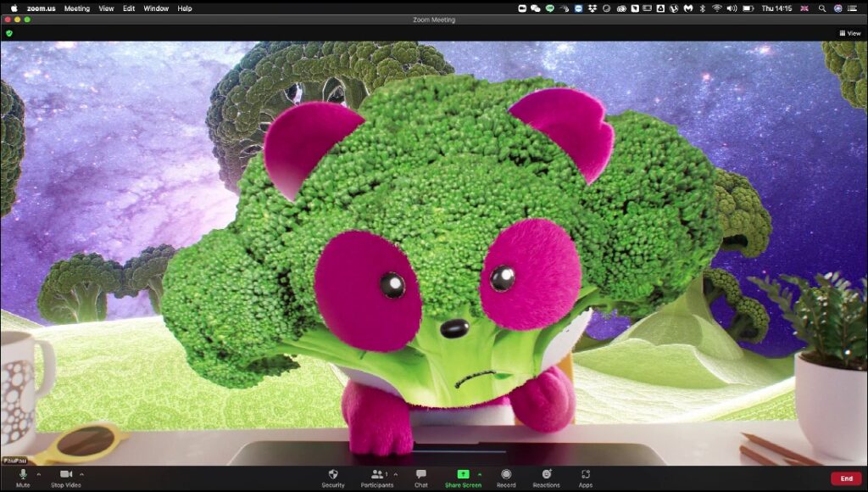Stop Video camera button
Viewport: 868px width, 492px height.
click(66, 478)
